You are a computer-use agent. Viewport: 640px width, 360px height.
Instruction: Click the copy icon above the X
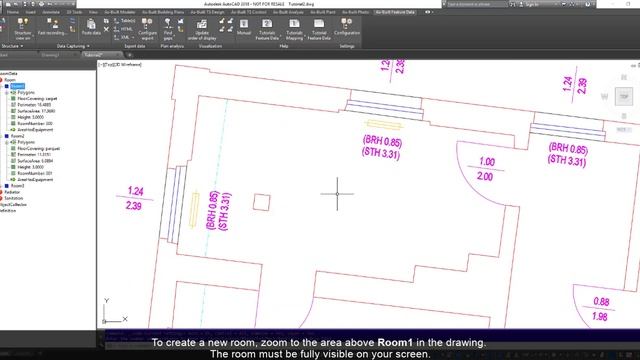click(106, 20)
